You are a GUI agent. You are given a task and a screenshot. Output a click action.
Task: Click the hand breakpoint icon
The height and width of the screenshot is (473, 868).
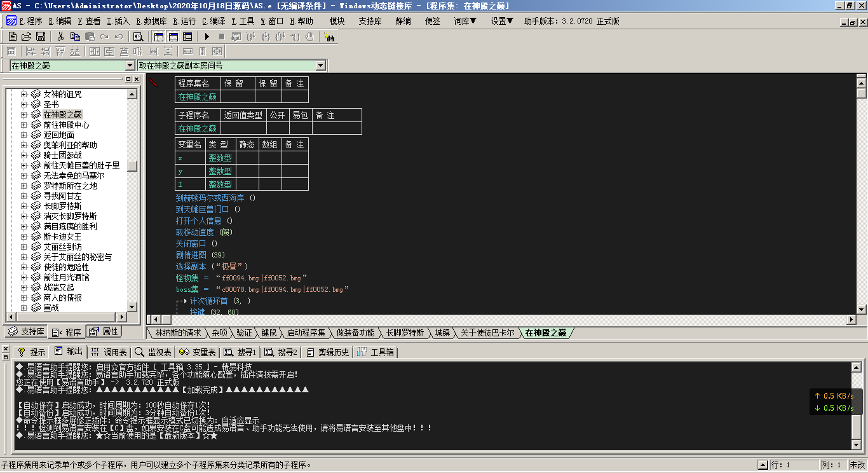click(x=310, y=37)
